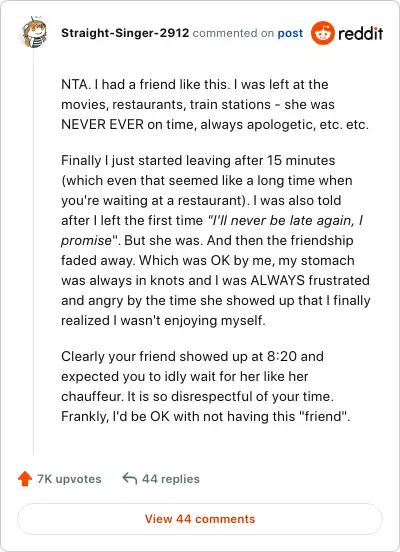Click the paragraph starting "Clearly your friend"
The height and width of the screenshot is (552, 400).
pos(206,386)
